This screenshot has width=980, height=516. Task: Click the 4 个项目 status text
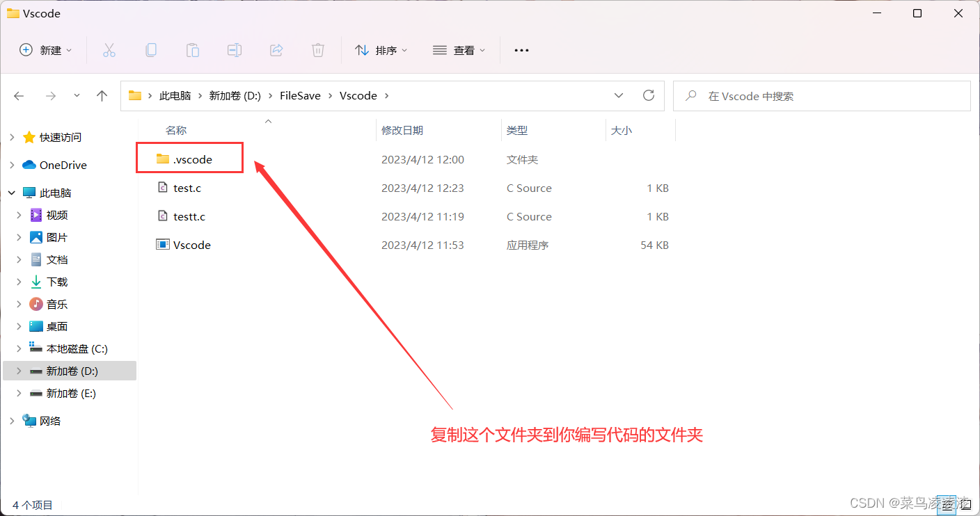(x=33, y=506)
